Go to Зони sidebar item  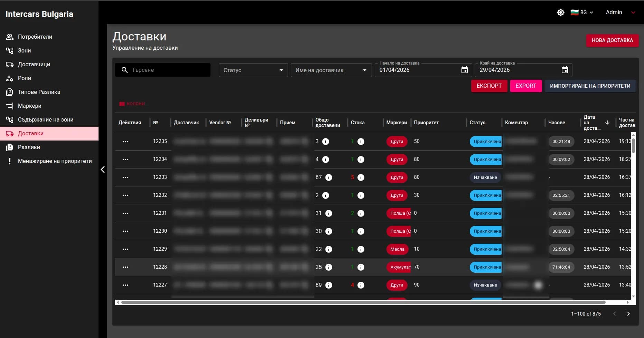coord(49,50)
